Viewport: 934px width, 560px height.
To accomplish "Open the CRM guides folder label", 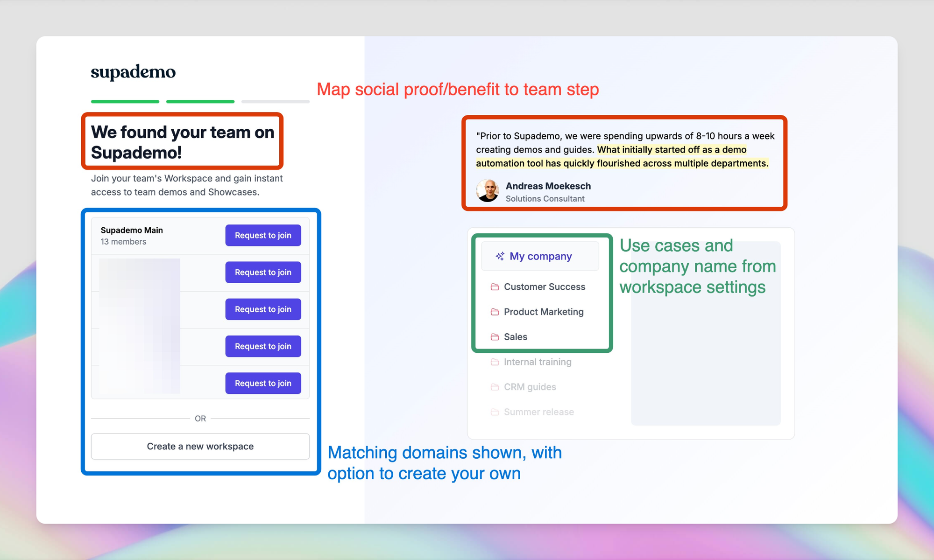I will pyautogui.click(x=530, y=387).
